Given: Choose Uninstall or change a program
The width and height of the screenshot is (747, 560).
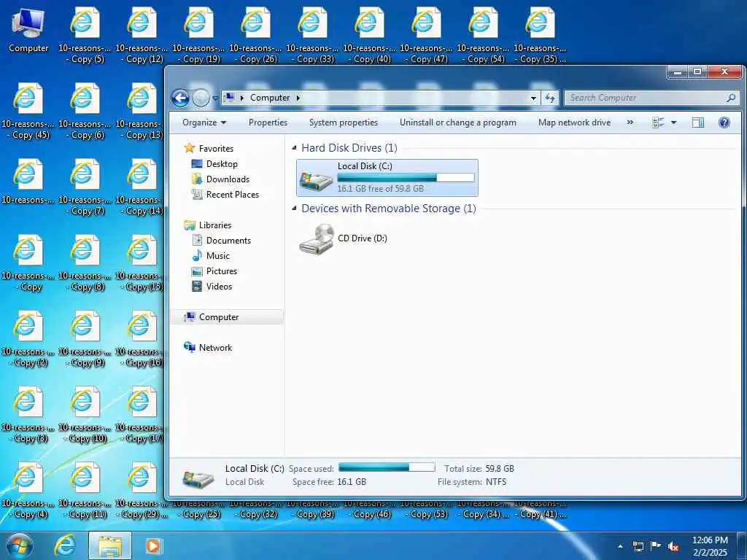Looking at the screenshot, I should pyautogui.click(x=458, y=122).
